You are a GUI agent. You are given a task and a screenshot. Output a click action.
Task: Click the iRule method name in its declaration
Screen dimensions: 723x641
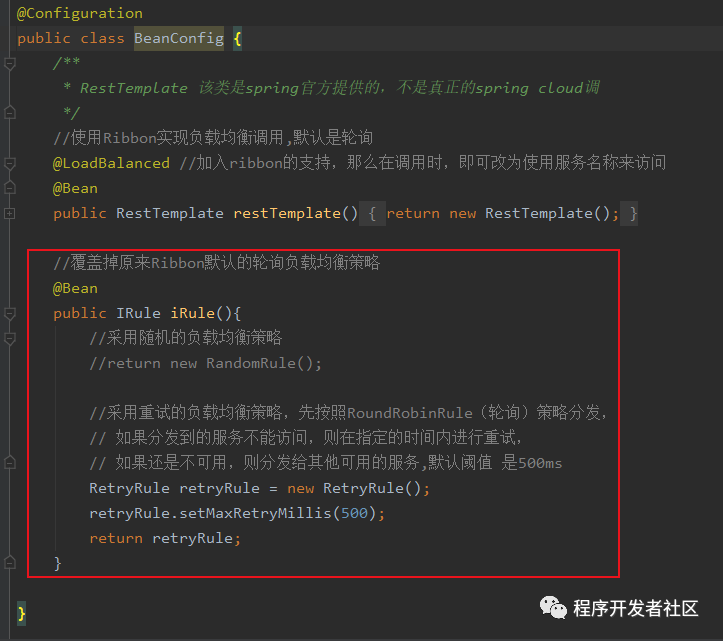(192, 314)
